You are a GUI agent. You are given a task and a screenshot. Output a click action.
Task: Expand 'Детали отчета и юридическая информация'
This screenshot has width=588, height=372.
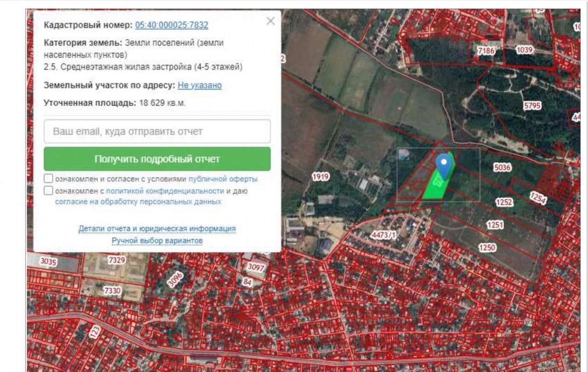tap(157, 228)
